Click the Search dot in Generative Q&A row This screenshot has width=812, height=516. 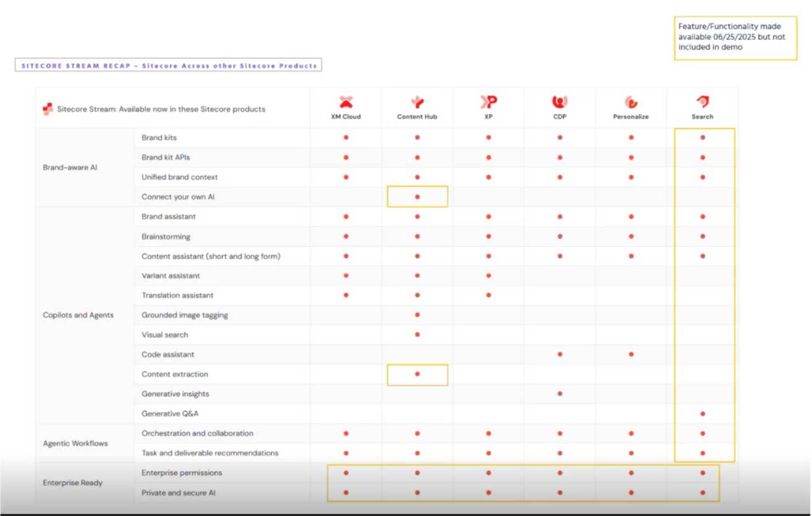702,414
